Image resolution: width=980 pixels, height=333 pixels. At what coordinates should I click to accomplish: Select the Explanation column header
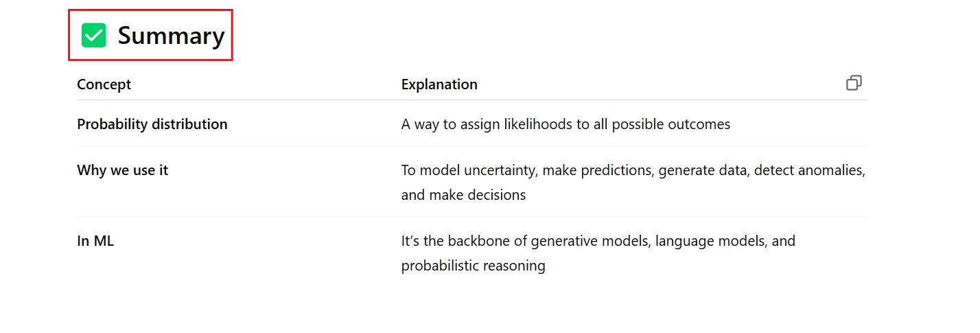click(439, 84)
